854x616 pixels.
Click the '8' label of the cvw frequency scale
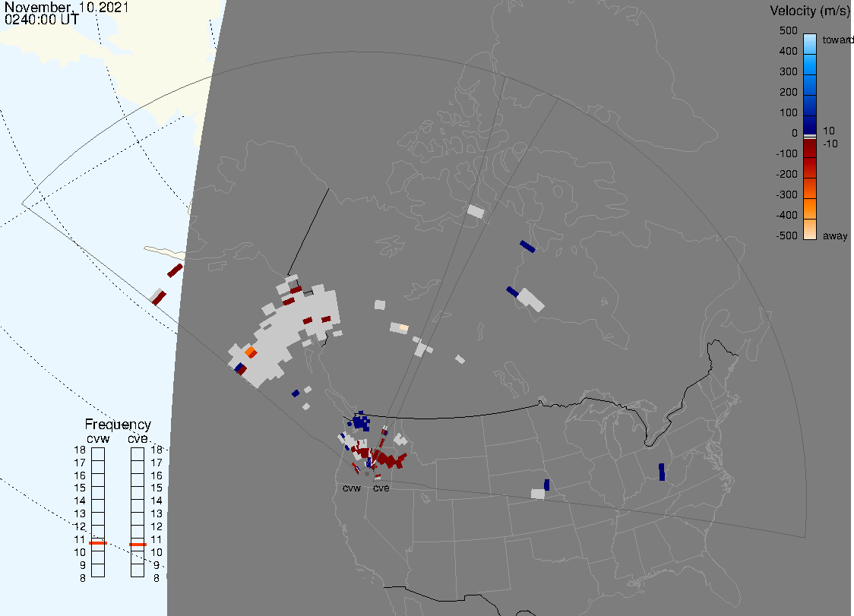tap(83, 579)
